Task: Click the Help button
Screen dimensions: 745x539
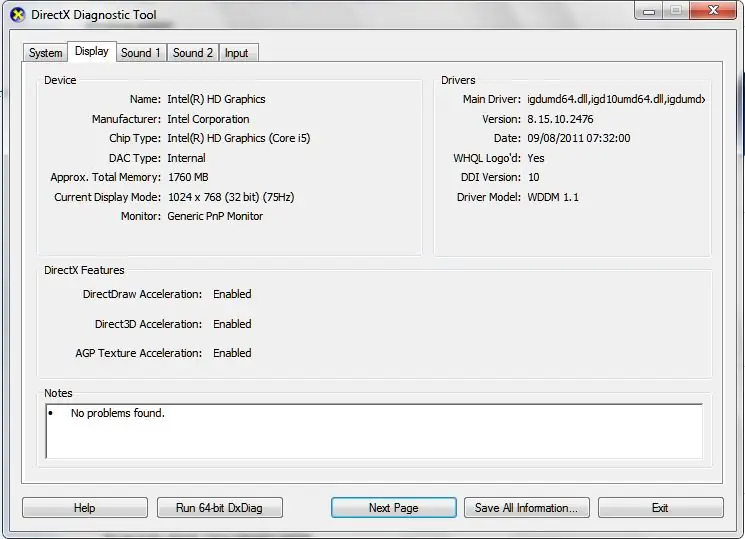Action: 85,508
